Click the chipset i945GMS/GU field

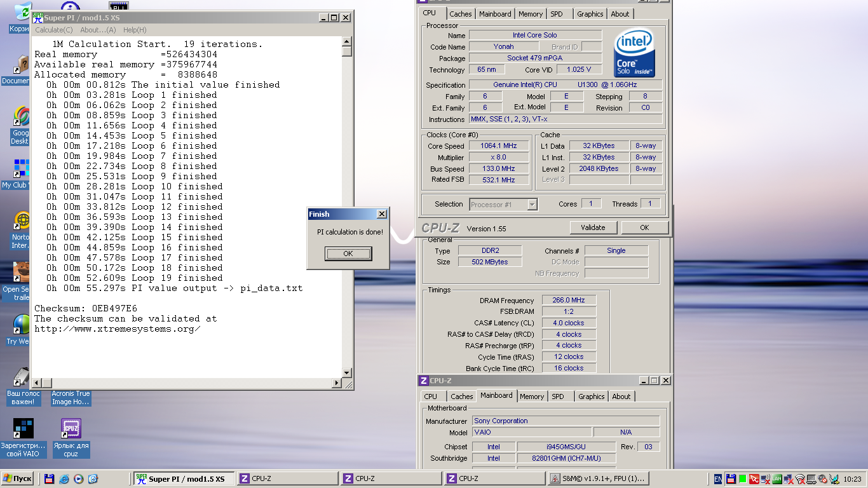(566, 447)
